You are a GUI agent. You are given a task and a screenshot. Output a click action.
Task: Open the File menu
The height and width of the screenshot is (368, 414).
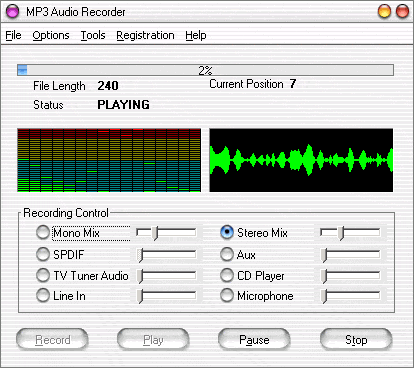(13, 35)
